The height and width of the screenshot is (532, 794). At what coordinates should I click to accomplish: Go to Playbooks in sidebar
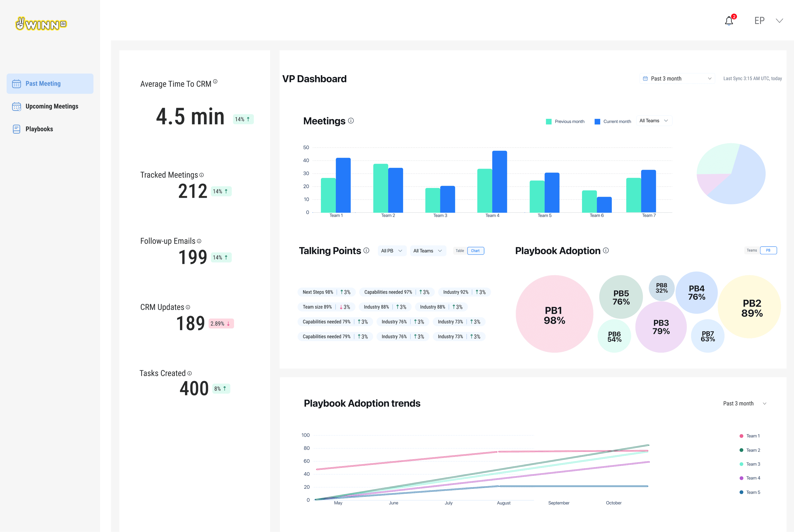pyautogui.click(x=39, y=129)
